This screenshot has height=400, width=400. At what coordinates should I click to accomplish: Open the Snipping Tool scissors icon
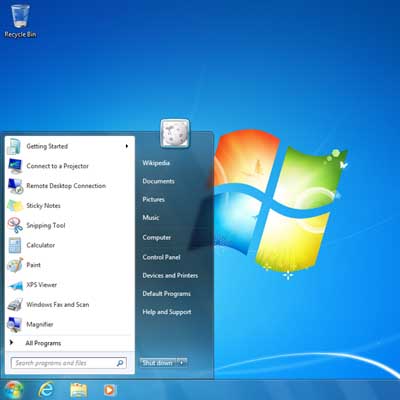[15, 225]
